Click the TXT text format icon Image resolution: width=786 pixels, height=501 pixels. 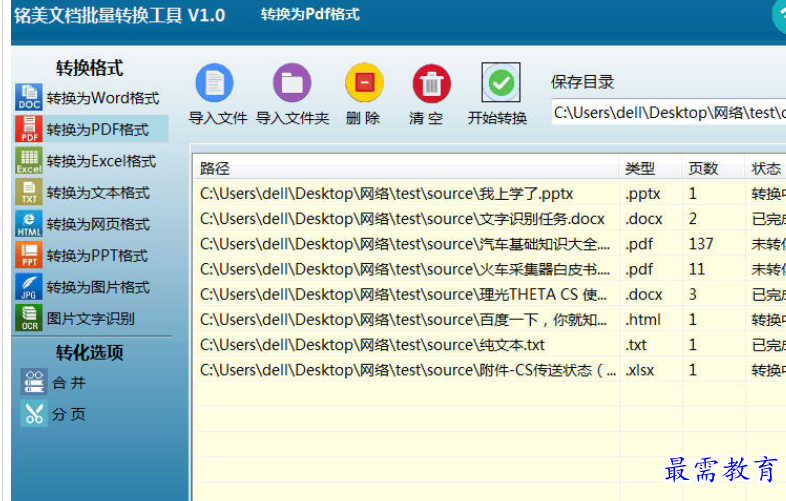[x=29, y=192]
